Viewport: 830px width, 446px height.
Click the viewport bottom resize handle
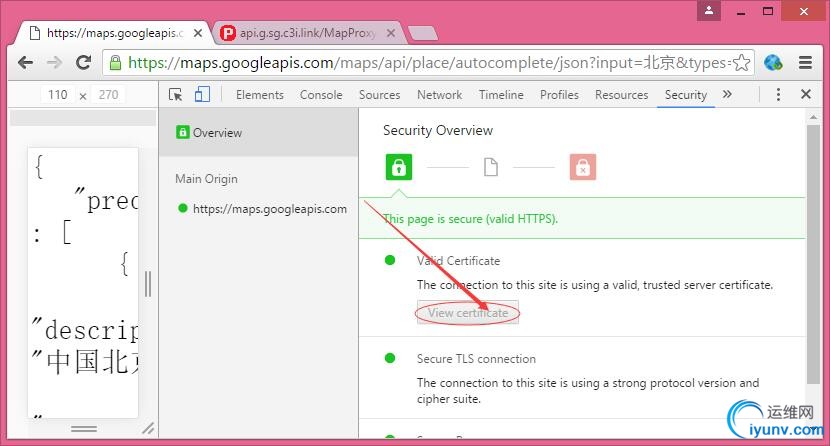point(84,429)
